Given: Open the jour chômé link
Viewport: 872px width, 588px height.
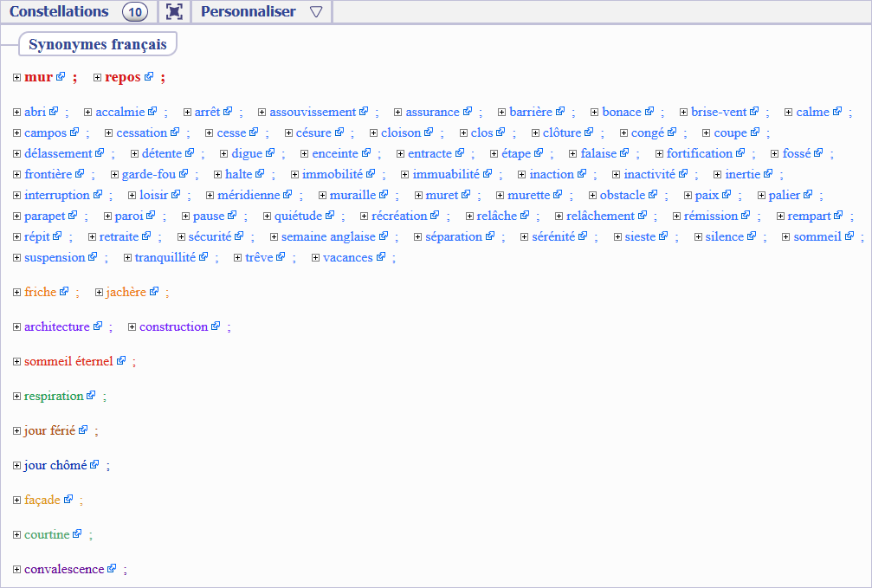Looking at the screenshot, I should [x=55, y=465].
